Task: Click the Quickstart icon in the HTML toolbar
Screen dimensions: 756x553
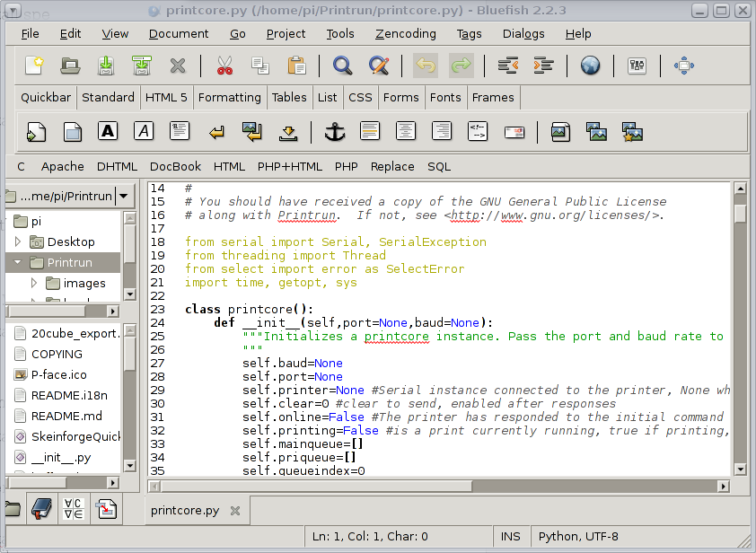Action: (37, 132)
